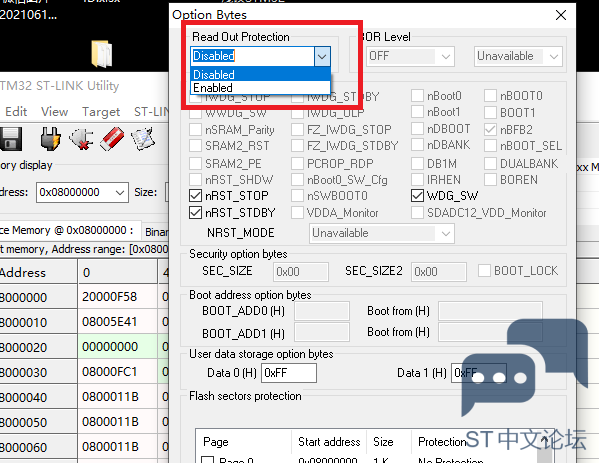
Task: Click the Data 1 (H) input field
Action: [x=479, y=373]
